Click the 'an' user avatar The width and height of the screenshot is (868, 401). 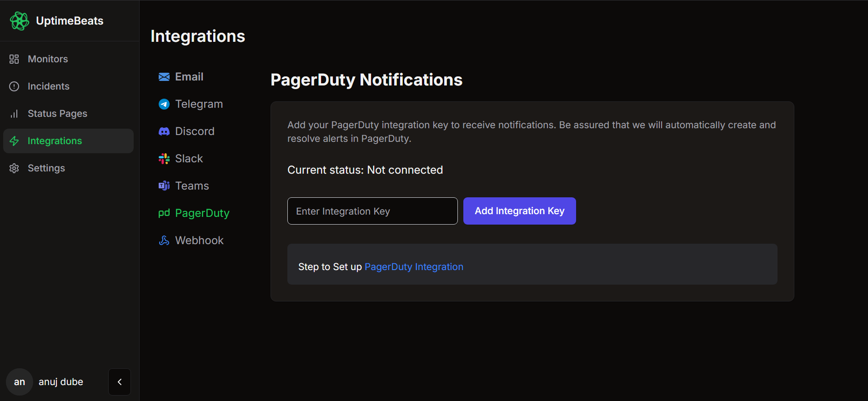(x=20, y=382)
